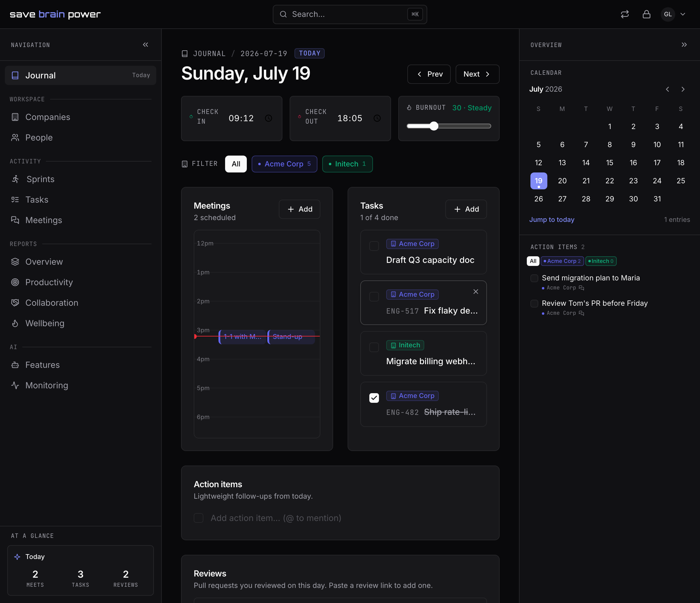Open Sprints in the sidebar

[80, 179]
